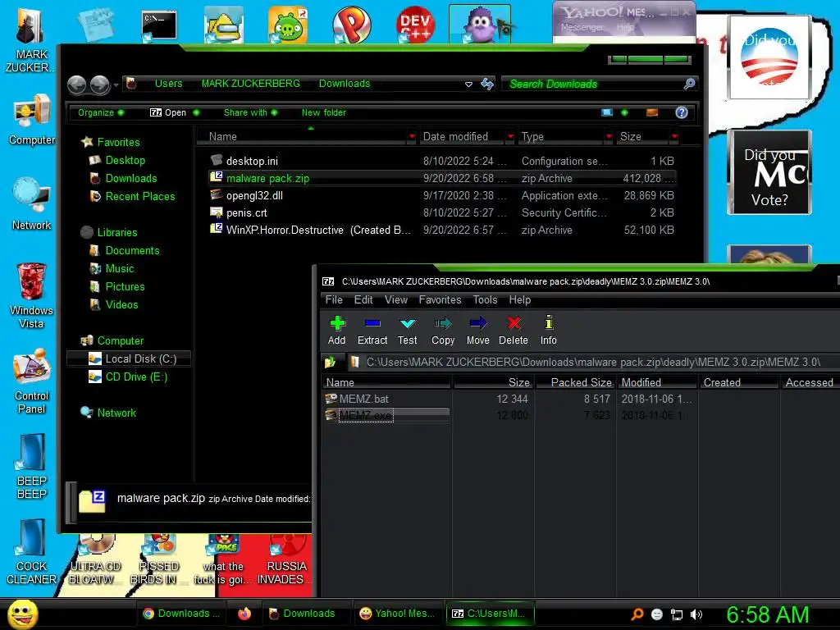Show the preview pane icon in Explorer
840x630 pixels.
tap(652, 112)
